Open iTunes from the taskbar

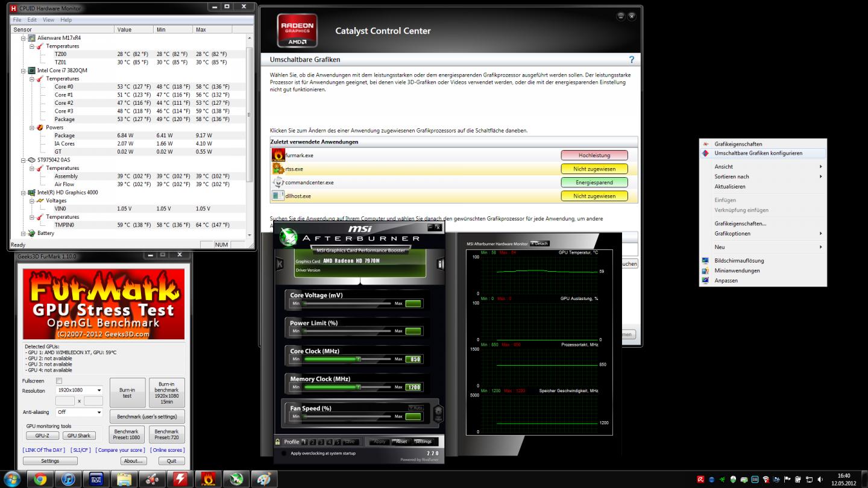coord(68,480)
